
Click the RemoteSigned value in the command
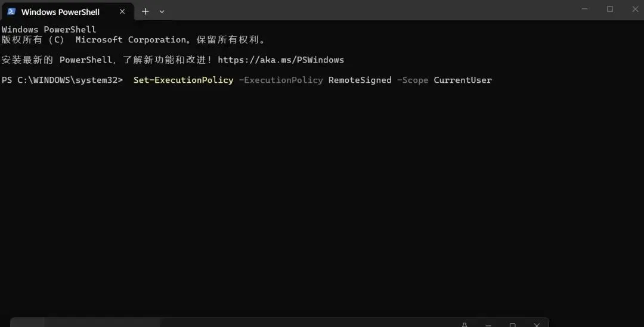pyautogui.click(x=360, y=80)
